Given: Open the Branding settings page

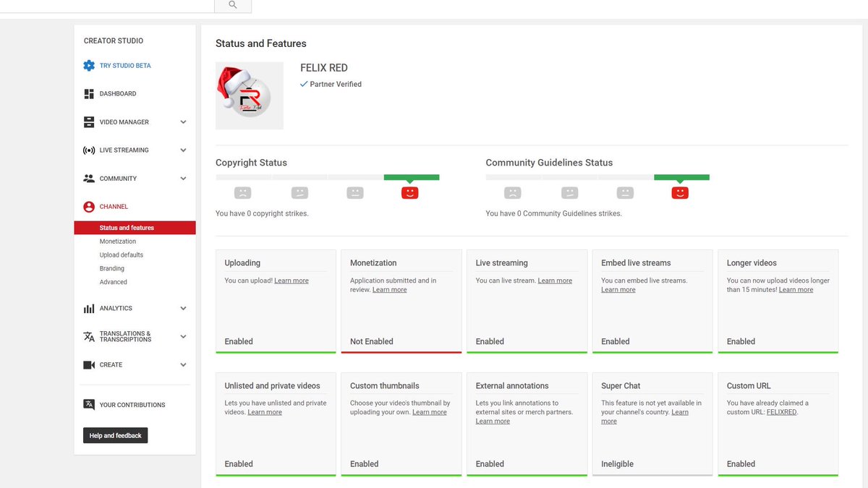Looking at the screenshot, I should [112, 269].
